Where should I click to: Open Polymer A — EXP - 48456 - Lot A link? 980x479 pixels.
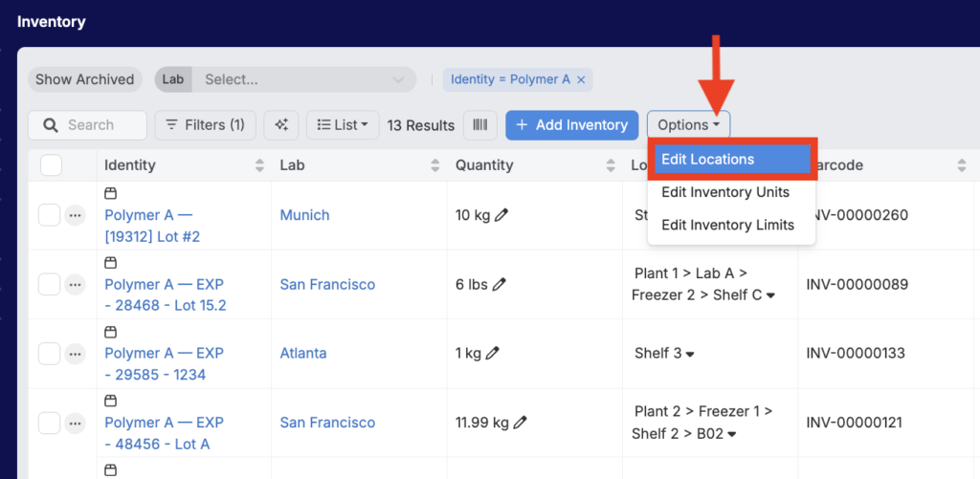point(165,433)
